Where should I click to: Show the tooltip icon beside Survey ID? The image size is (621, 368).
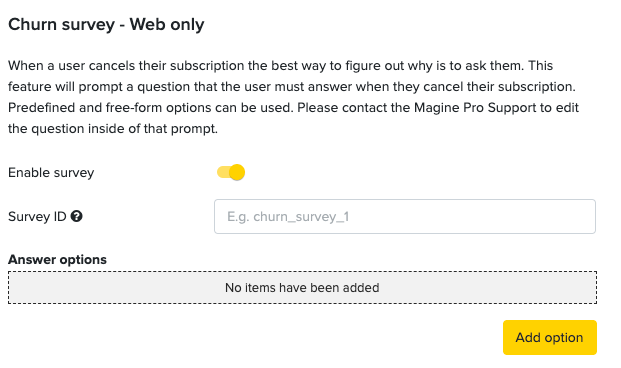click(76, 216)
